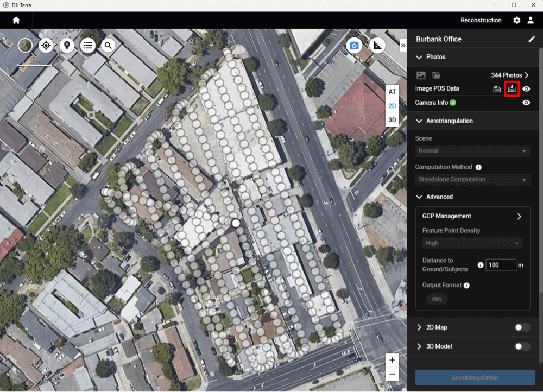Image resolution: width=543 pixels, height=392 pixels.
Task: Open the map search tool
Action: tap(108, 46)
